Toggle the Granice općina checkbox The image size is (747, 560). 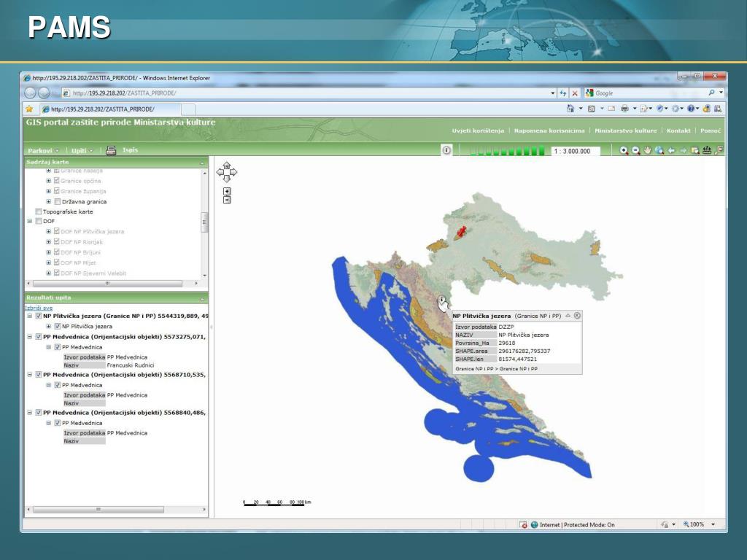57,181
